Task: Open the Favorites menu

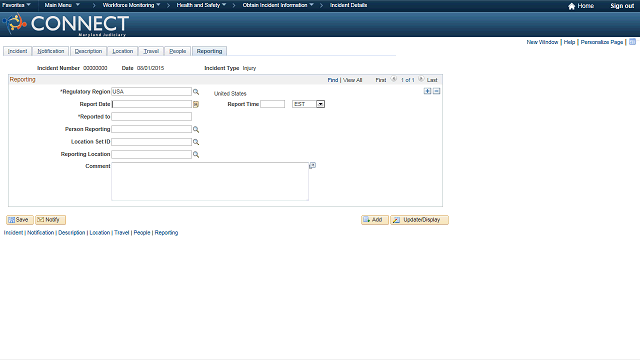Action: (x=16, y=5)
